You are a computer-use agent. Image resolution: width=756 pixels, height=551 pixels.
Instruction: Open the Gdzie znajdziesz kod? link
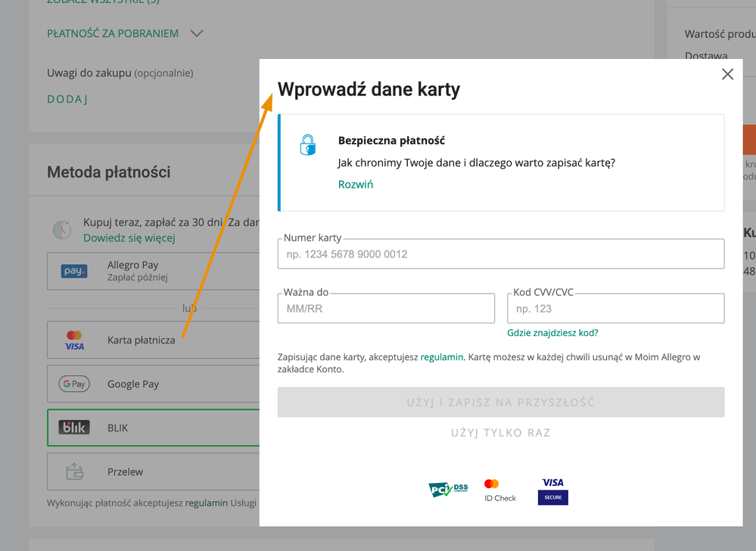point(552,332)
